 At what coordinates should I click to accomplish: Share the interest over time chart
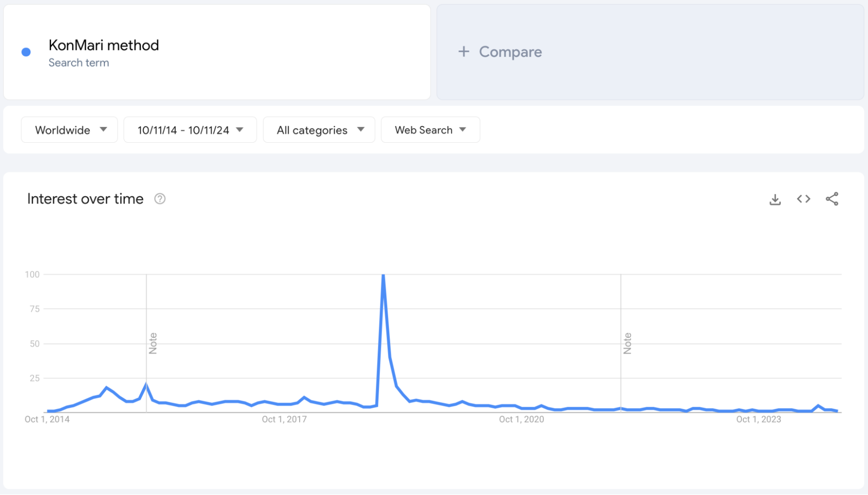point(832,199)
